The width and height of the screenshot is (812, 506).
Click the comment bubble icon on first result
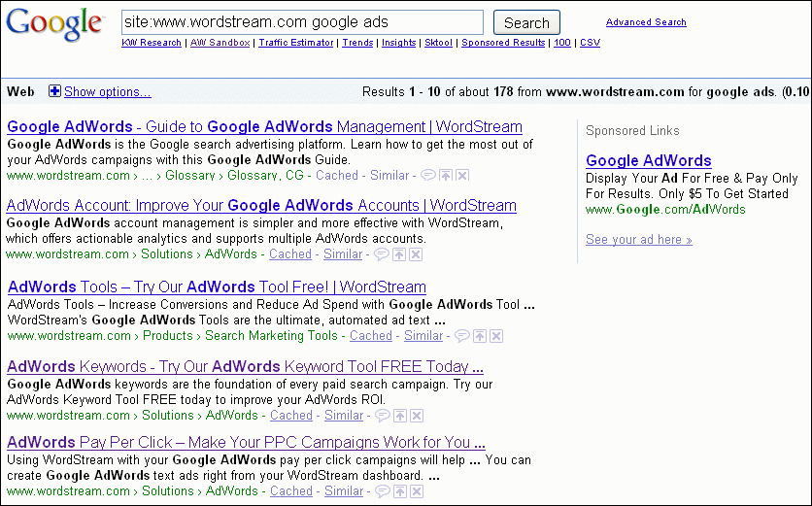(428, 176)
